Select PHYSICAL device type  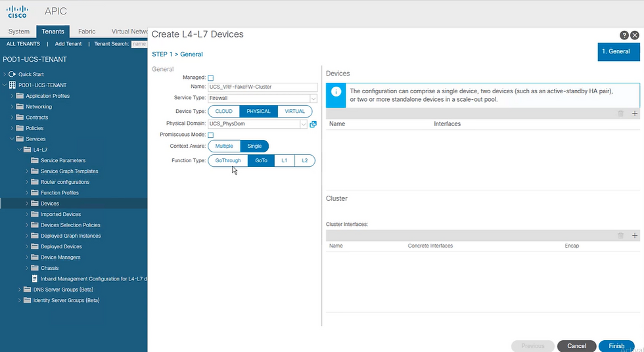[258, 111]
